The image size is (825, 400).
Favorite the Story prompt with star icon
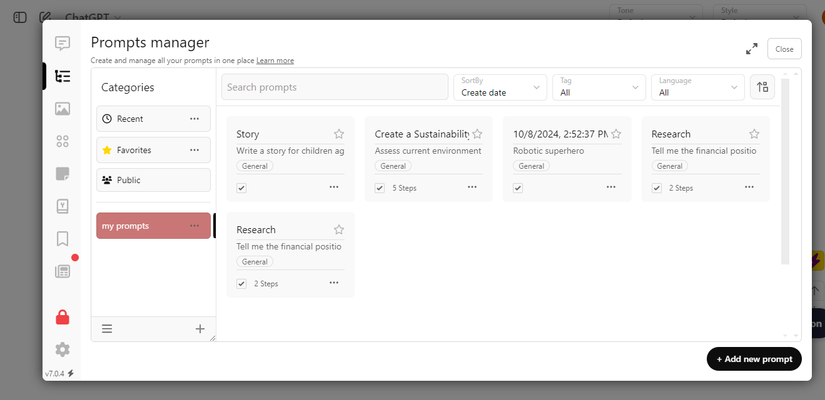coord(339,134)
